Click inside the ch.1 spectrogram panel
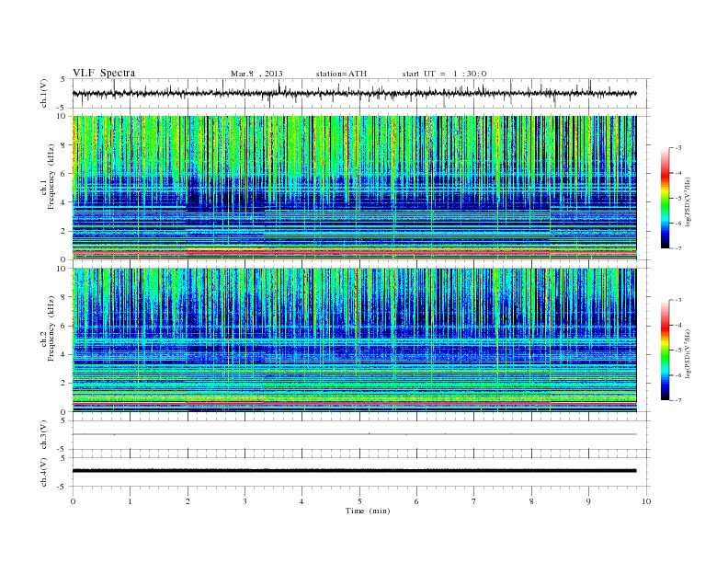The image size is (728, 563). [354, 188]
